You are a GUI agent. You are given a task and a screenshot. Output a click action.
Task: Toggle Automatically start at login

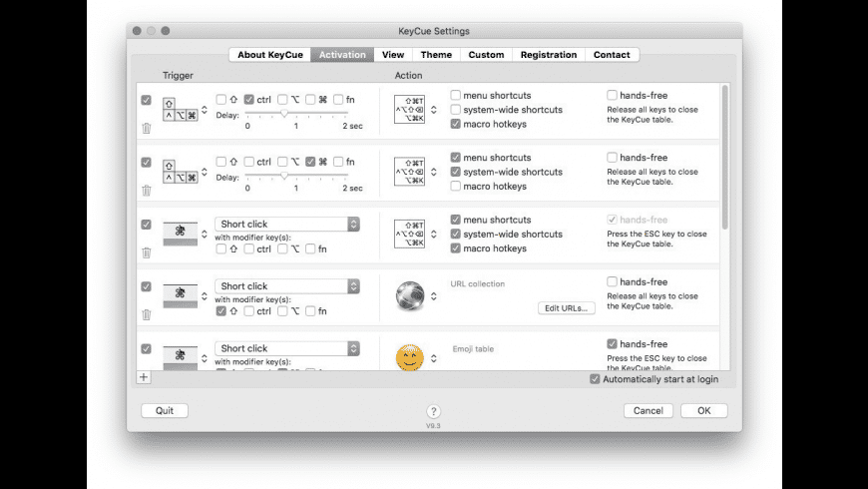tap(595, 379)
